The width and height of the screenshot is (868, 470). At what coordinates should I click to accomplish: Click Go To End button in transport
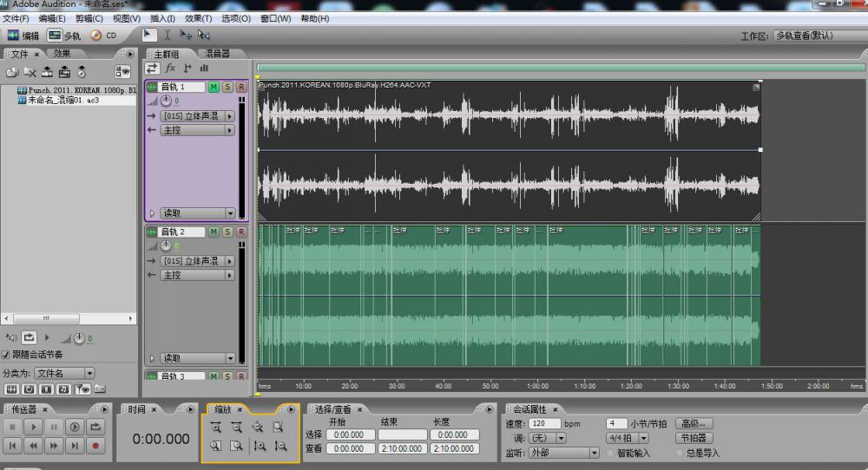(x=75, y=446)
